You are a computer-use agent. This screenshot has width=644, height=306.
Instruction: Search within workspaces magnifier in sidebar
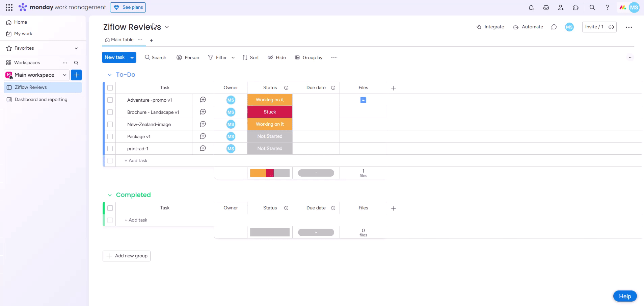click(76, 63)
